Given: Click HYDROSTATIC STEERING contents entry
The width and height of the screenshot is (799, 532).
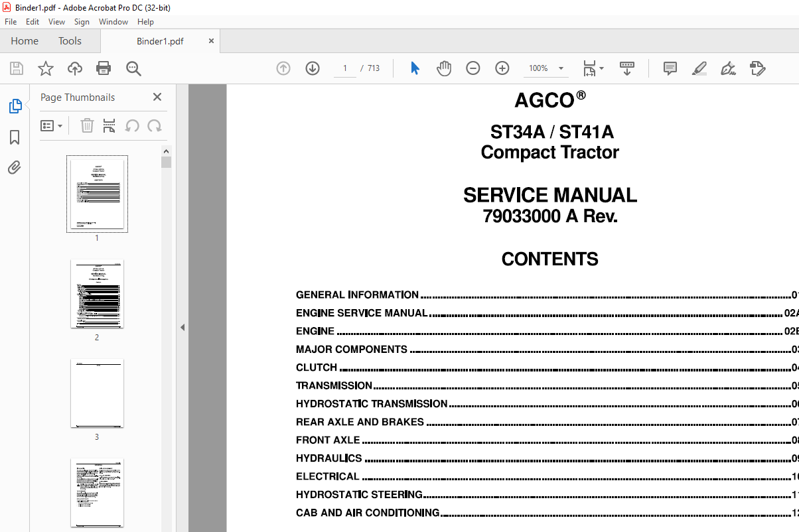Looking at the screenshot, I should point(359,494).
